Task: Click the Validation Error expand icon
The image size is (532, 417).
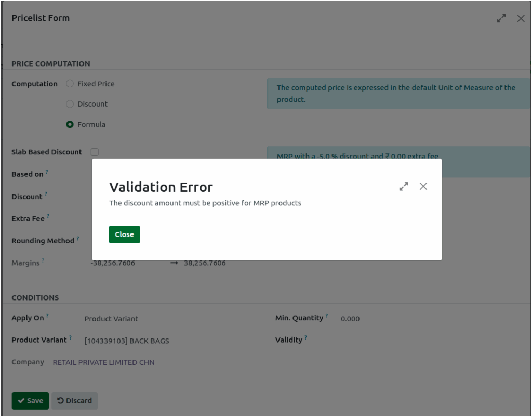Action: coord(404,186)
